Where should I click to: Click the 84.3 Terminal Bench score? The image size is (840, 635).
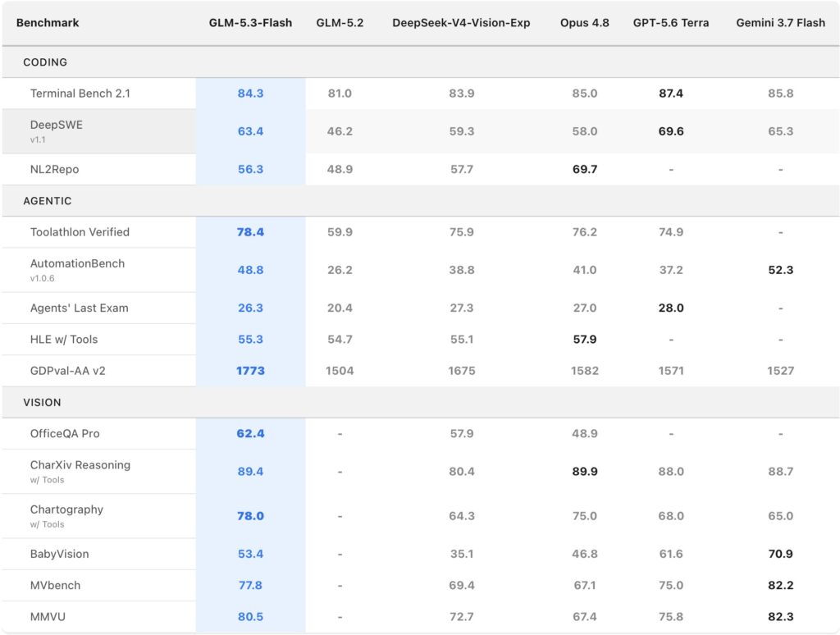coord(250,94)
